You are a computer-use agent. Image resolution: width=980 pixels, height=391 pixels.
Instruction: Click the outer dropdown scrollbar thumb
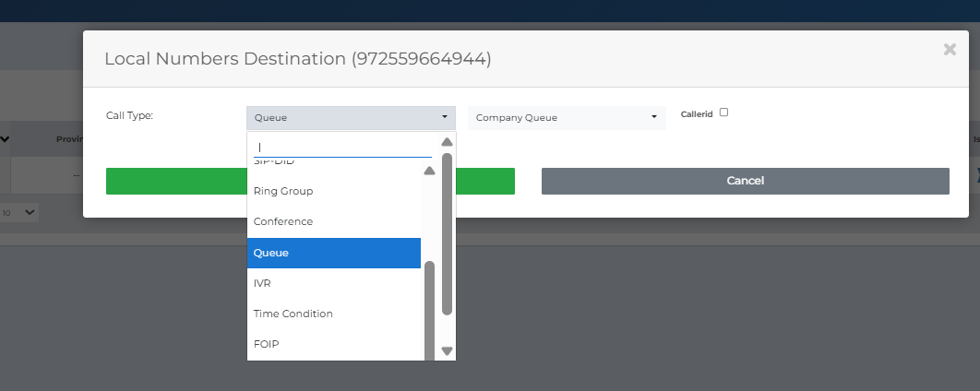click(x=447, y=233)
